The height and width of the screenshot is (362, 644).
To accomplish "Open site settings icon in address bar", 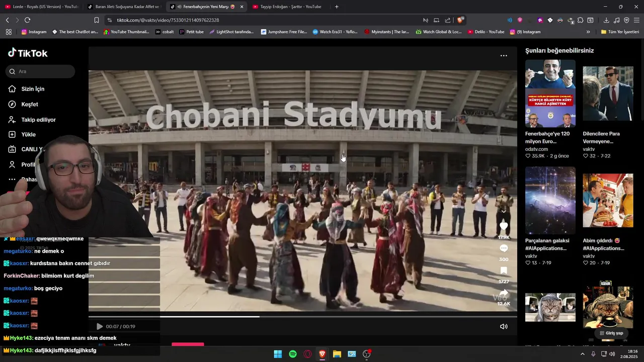I will (109, 20).
